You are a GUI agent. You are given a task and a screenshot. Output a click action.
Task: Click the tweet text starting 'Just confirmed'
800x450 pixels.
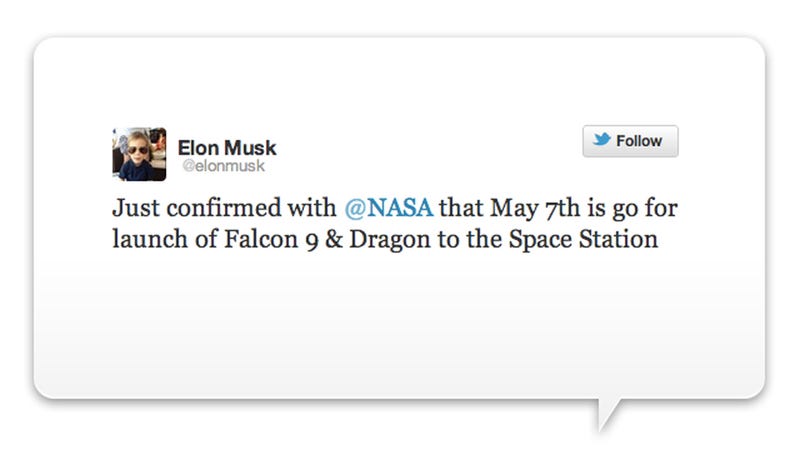coord(395,223)
